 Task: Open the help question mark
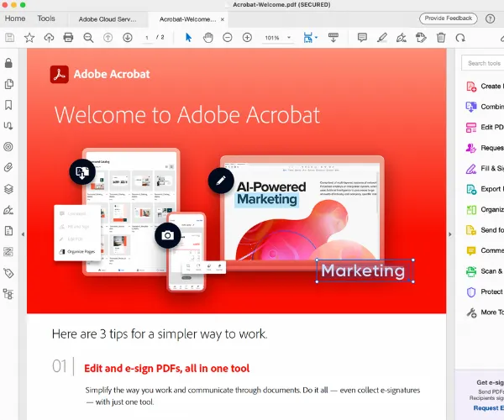pyautogui.click(x=490, y=18)
